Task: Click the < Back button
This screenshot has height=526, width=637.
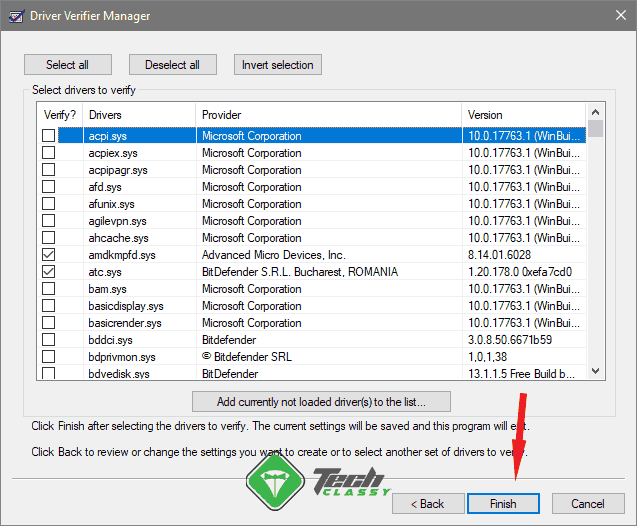Action: pyautogui.click(x=428, y=504)
